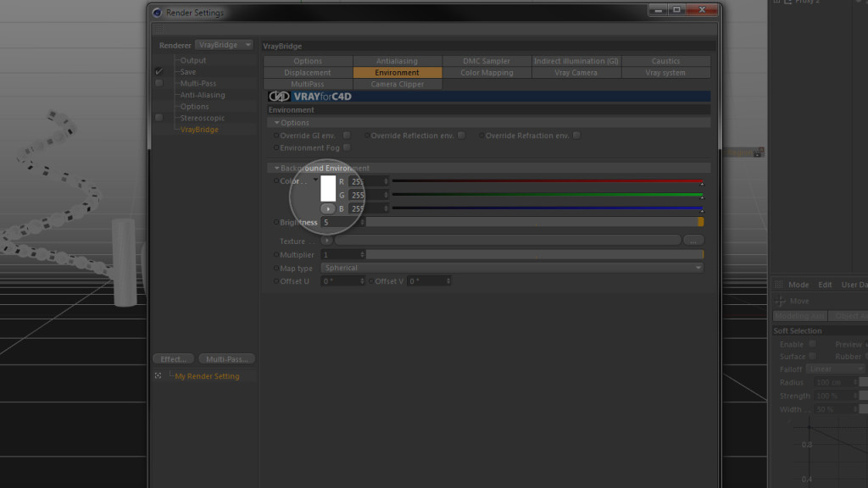This screenshot has width=868, height=488.
Task: Click the animation dot beside Map type
Action: coord(275,269)
